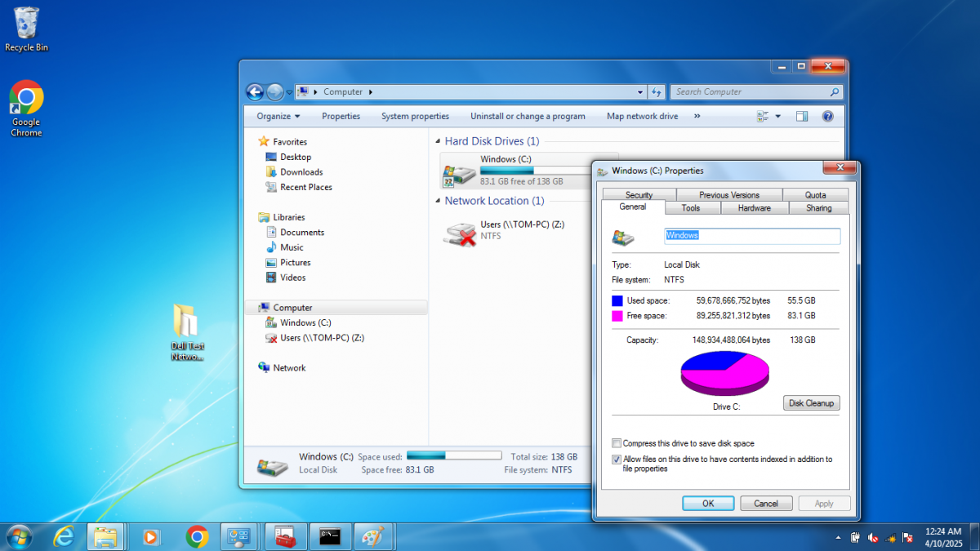Image resolution: width=980 pixels, height=551 pixels.
Task: Go back using Explorer's Back arrow
Action: 255,92
